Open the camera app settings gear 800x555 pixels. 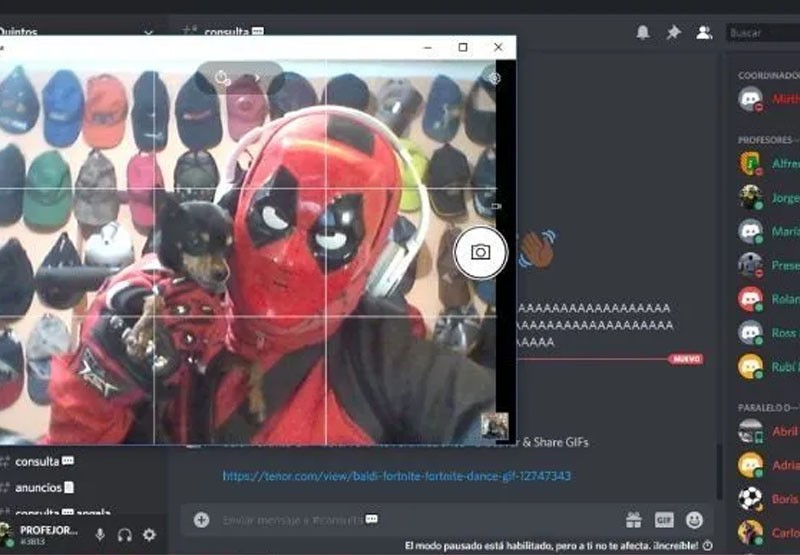pyautogui.click(x=493, y=78)
